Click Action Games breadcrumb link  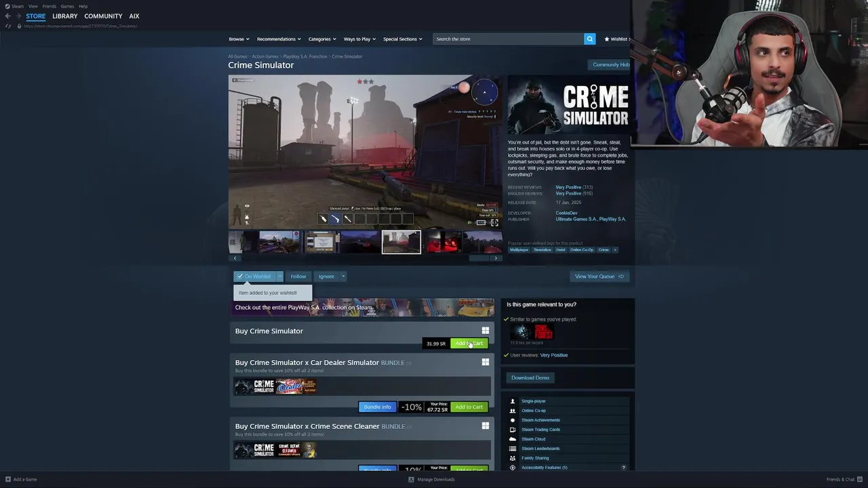(x=265, y=56)
